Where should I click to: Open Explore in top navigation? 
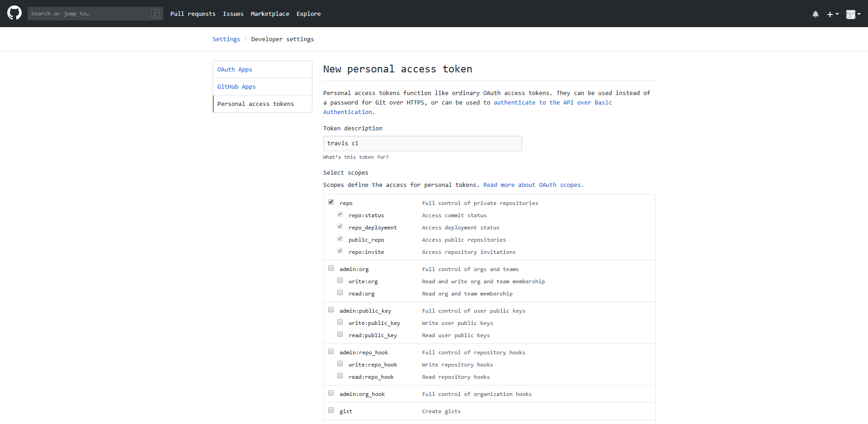click(x=308, y=14)
